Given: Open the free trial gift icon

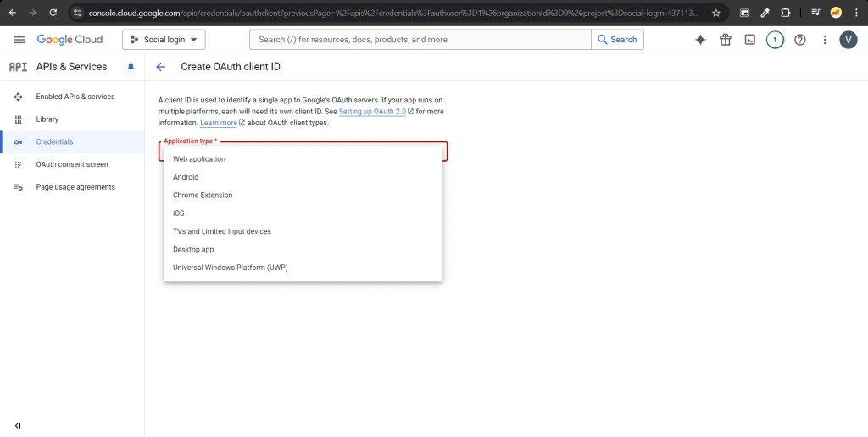Looking at the screenshot, I should point(725,40).
